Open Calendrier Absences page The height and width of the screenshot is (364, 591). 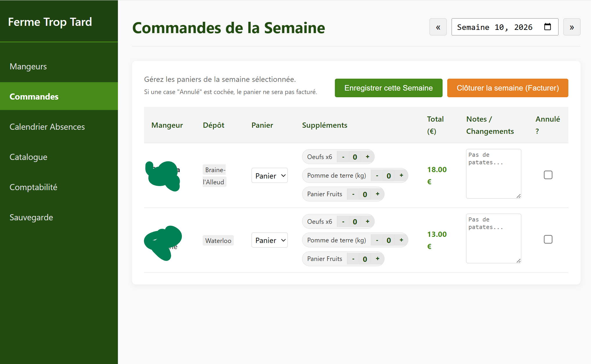pyautogui.click(x=47, y=127)
